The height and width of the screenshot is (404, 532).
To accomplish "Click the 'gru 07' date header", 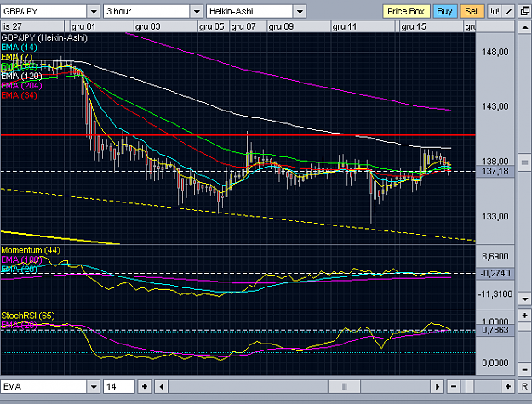I will click(243, 26).
